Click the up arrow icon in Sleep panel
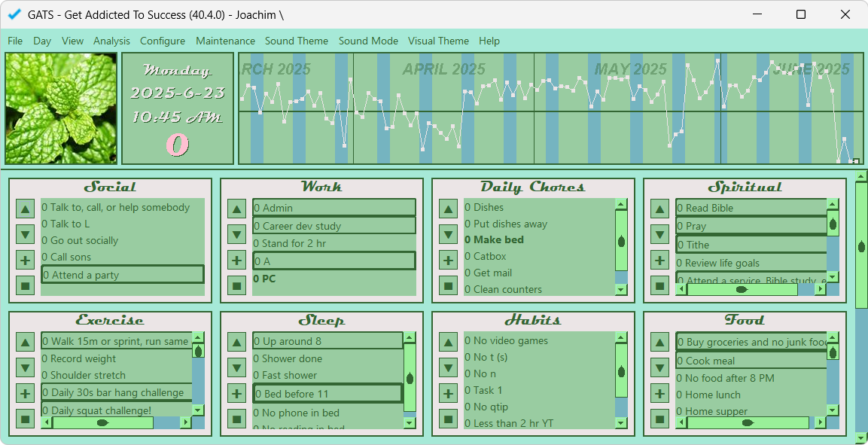The image size is (868, 445). pos(237,343)
